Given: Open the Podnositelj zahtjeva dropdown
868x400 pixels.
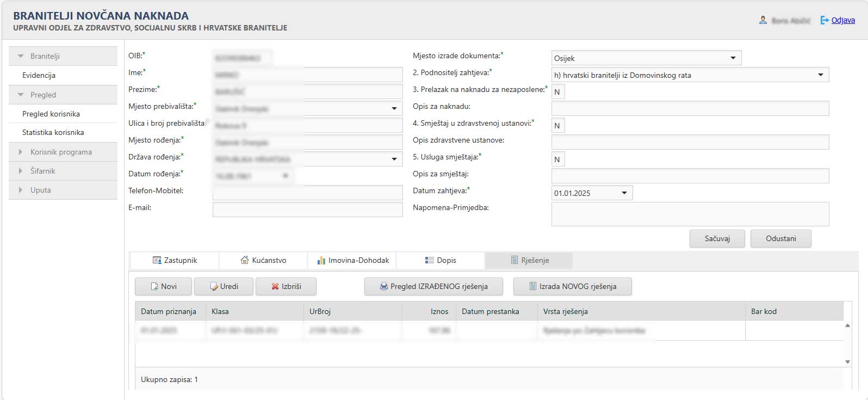Looking at the screenshot, I should pyautogui.click(x=820, y=75).
